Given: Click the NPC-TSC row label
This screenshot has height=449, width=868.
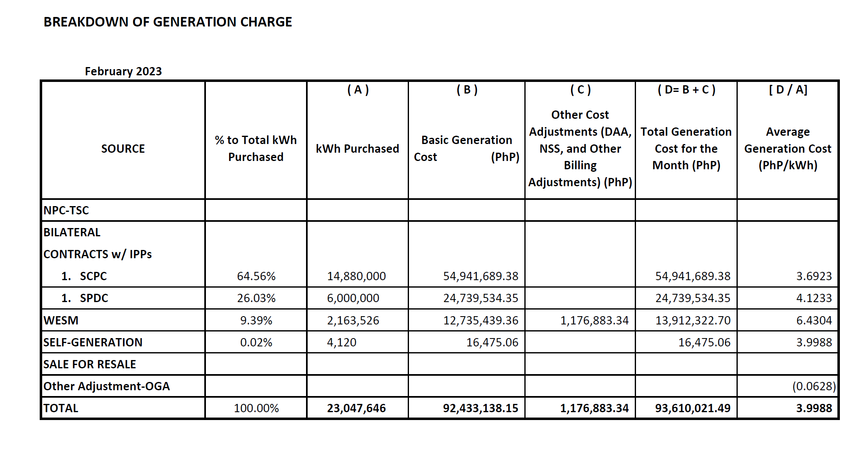Looking at the screenshot, I should click(66, 210).
